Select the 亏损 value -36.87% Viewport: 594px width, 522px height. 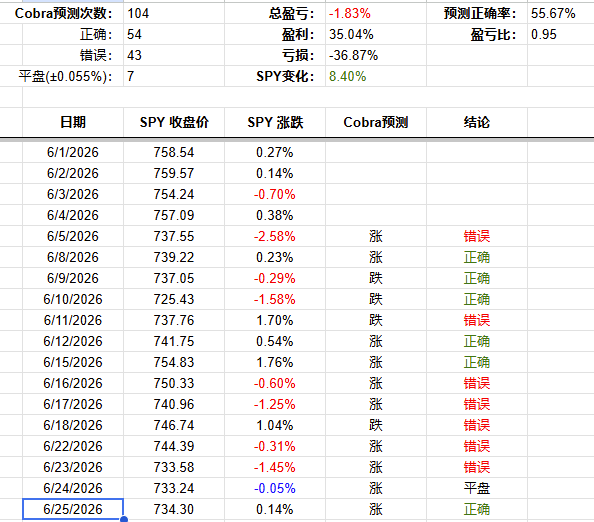[x=376, y=55]
